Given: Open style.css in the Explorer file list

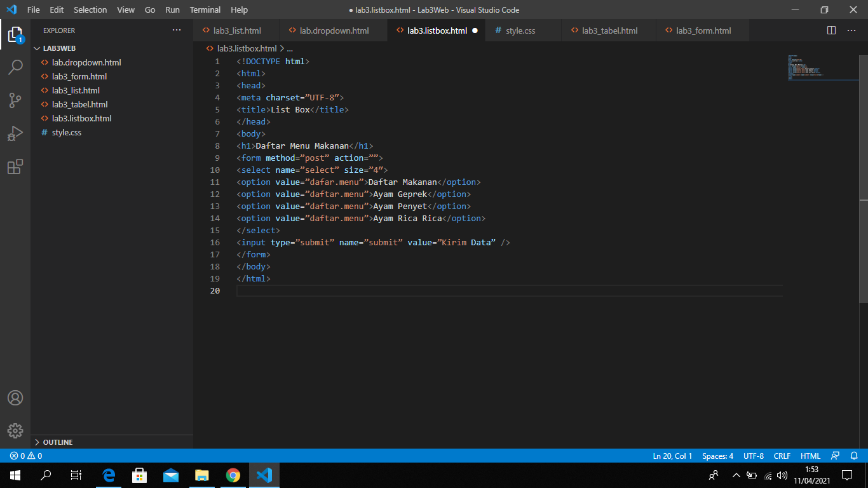Looking at the screenshot, I should 112,132.
